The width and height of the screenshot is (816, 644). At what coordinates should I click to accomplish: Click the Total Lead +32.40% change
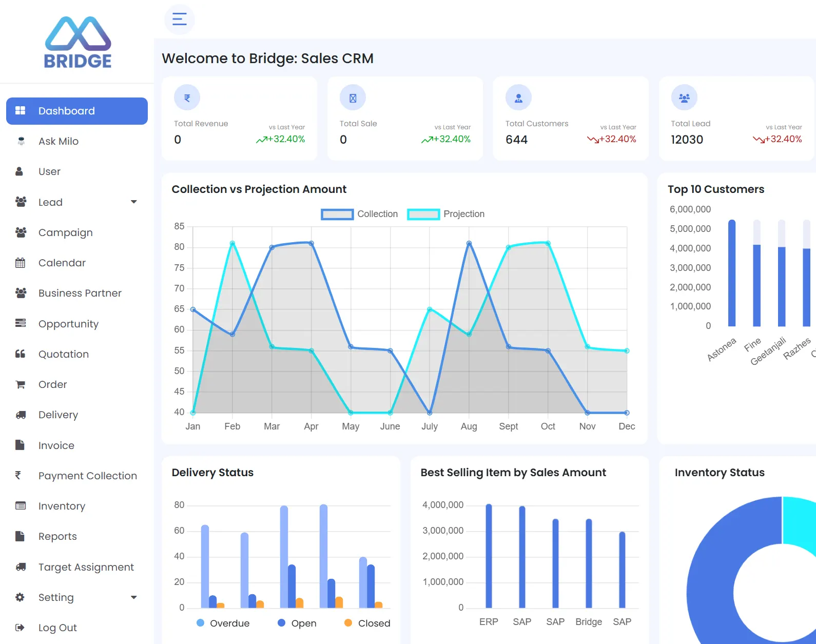click(x=778, y=139)
